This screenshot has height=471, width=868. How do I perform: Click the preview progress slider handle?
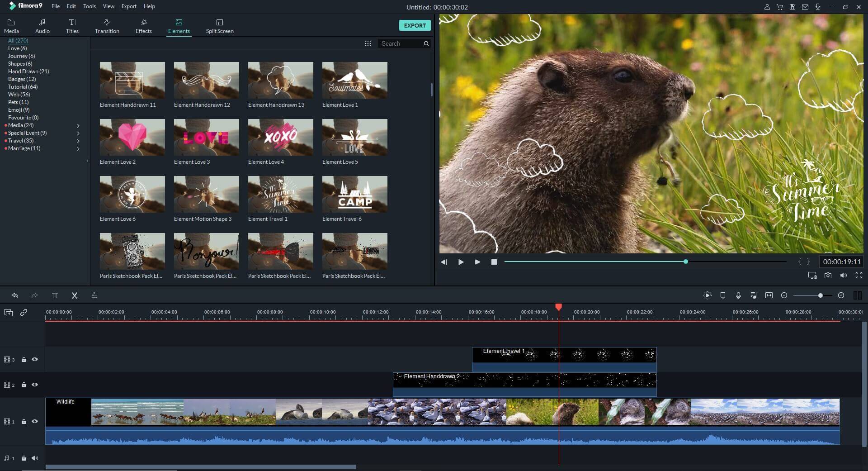[686, 262]
